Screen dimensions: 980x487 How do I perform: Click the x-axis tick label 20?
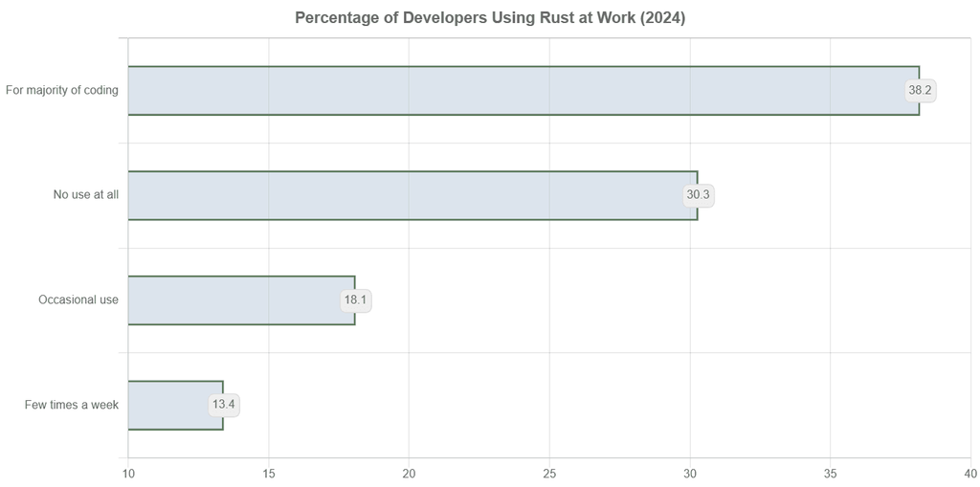coord(409,474)
